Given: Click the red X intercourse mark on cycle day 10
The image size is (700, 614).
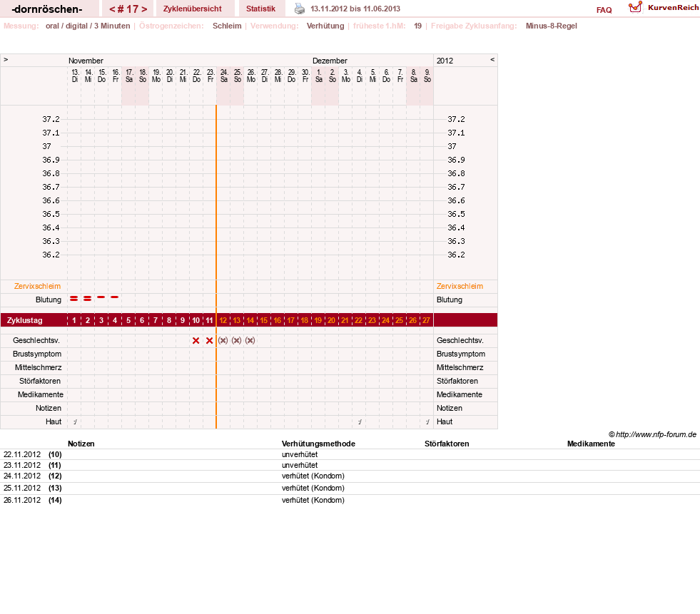Looking at the screenshot, I should point(196,340).
